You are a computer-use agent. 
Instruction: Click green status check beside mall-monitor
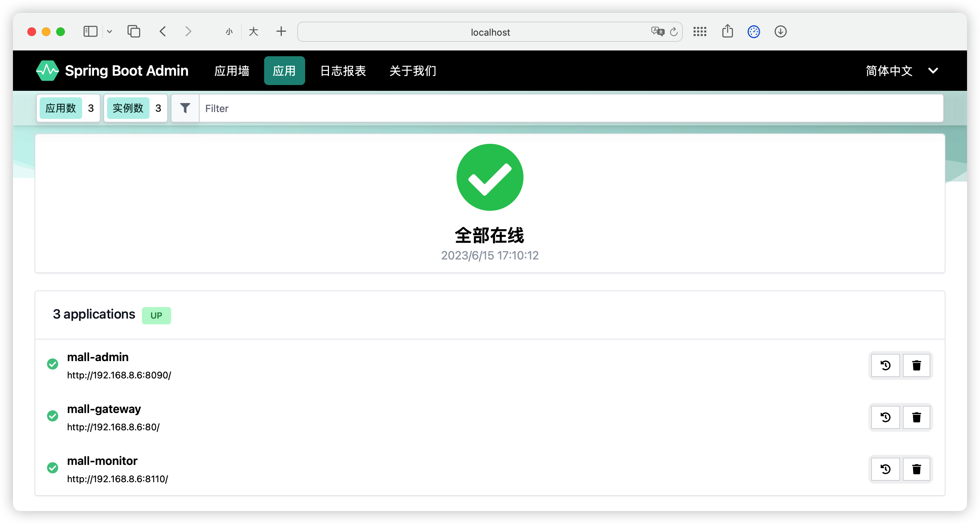(53, 467)
